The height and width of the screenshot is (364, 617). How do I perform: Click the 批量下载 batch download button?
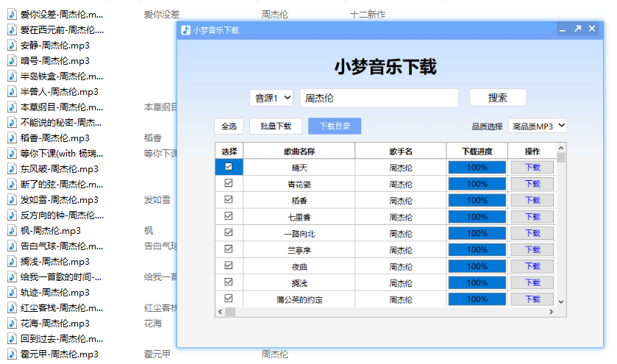click(276, 126)
